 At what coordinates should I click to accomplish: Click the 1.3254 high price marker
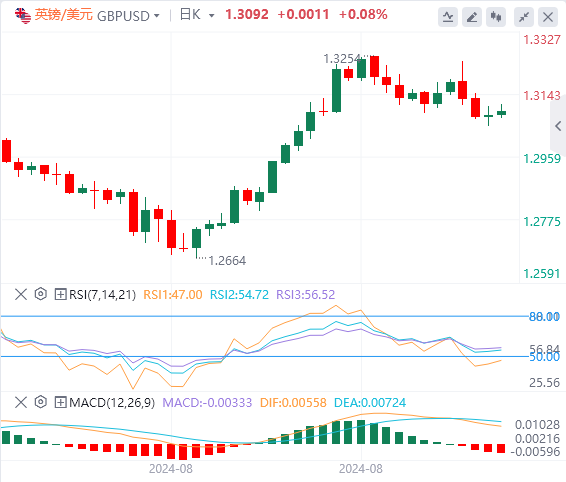(342, 59)
